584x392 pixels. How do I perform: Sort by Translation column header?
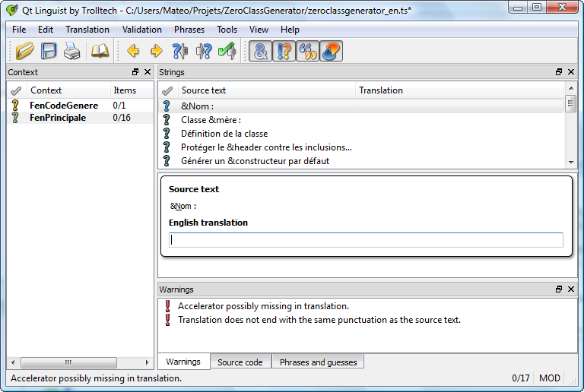coord(459,90)
